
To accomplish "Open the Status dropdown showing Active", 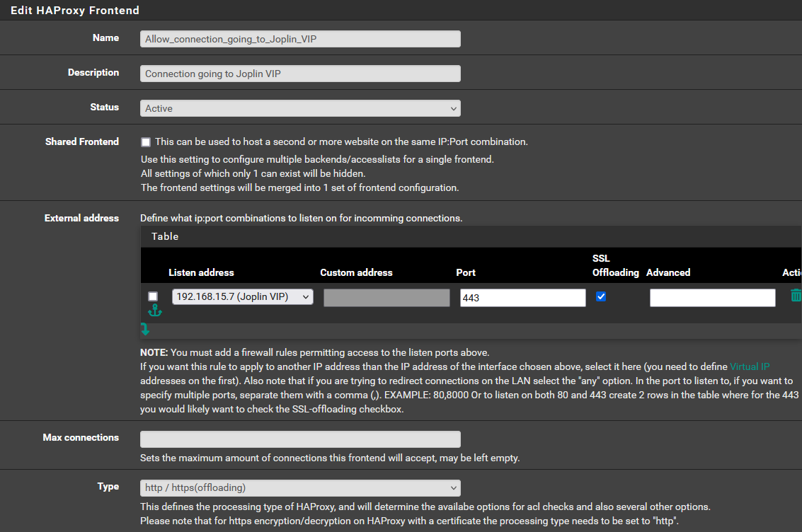I will [300, 108].
